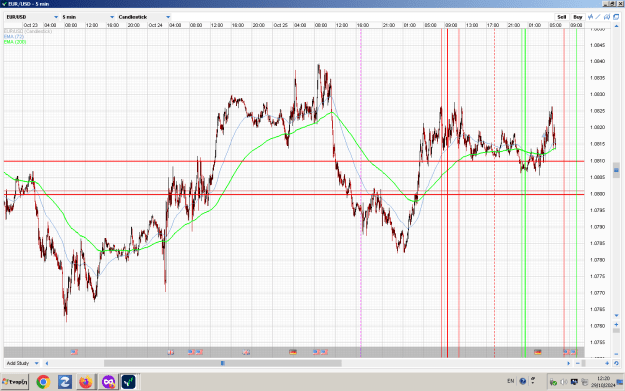
Task: Click the Sell button
Action: pyautogui.click(x=562, y=17)
